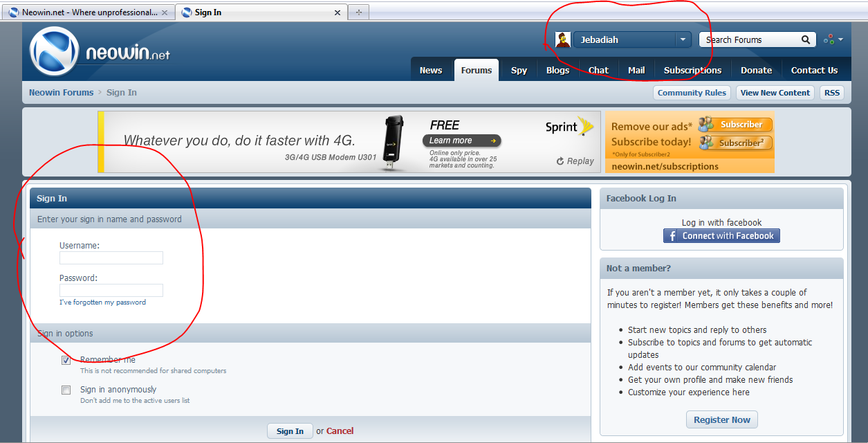Close the Sign In browser tab

[338, 12]
